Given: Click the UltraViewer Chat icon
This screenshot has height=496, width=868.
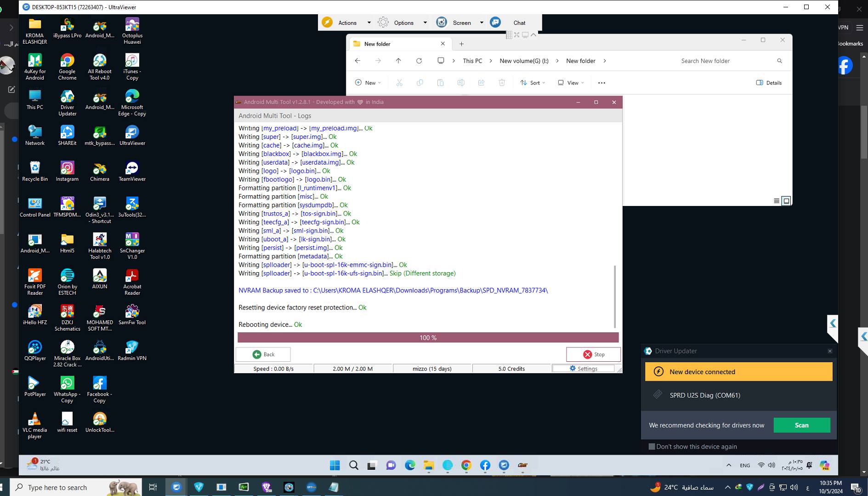Looking at the screenshot, I should pyautogui.click(x=495, y=22).
